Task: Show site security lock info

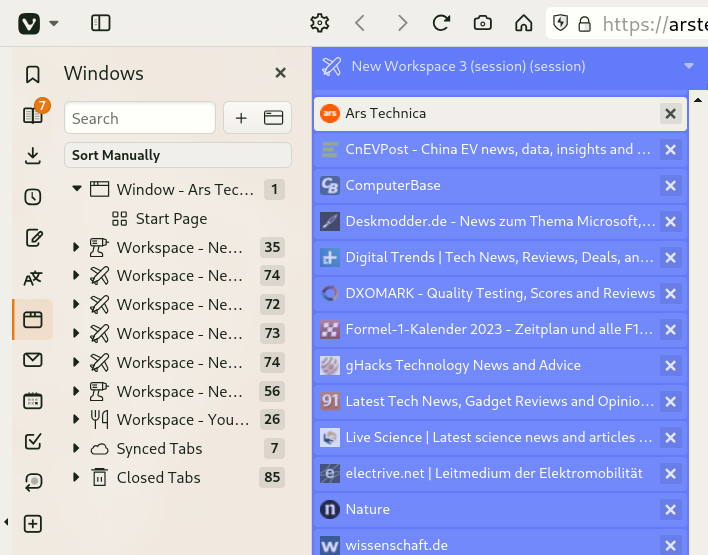Action: (x=584, y=24)
